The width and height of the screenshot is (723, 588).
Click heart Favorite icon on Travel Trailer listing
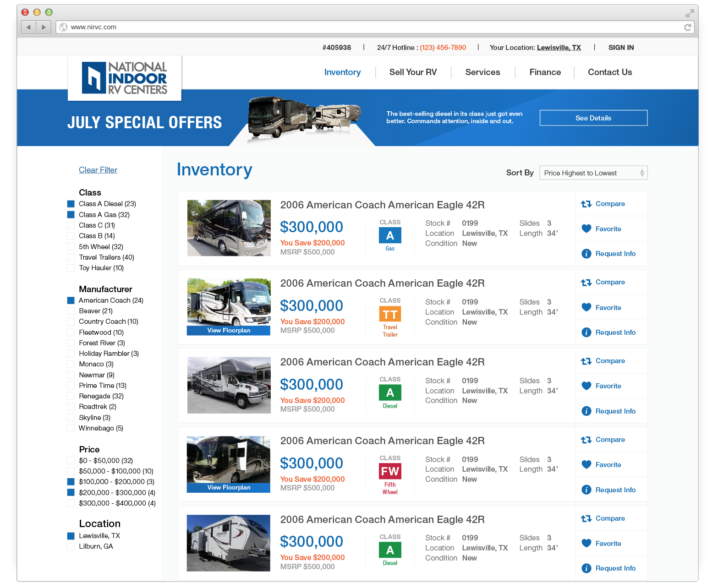pos(586,307)
